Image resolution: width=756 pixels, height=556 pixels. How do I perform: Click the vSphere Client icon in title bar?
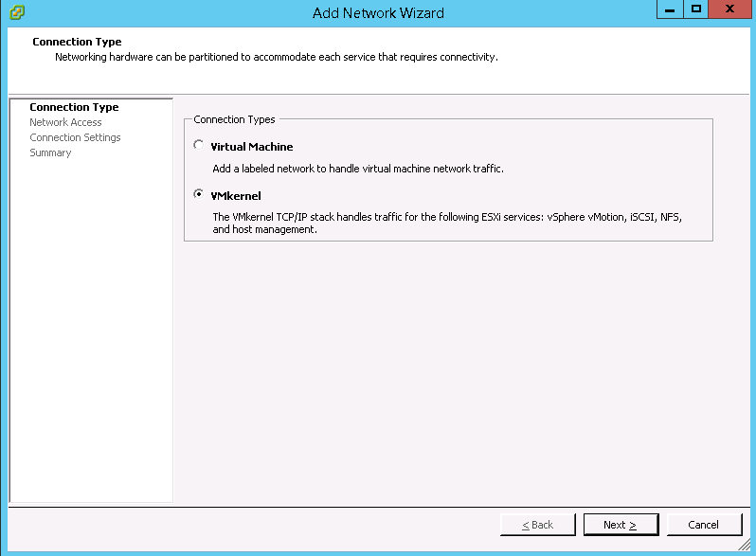pos(14,12)
